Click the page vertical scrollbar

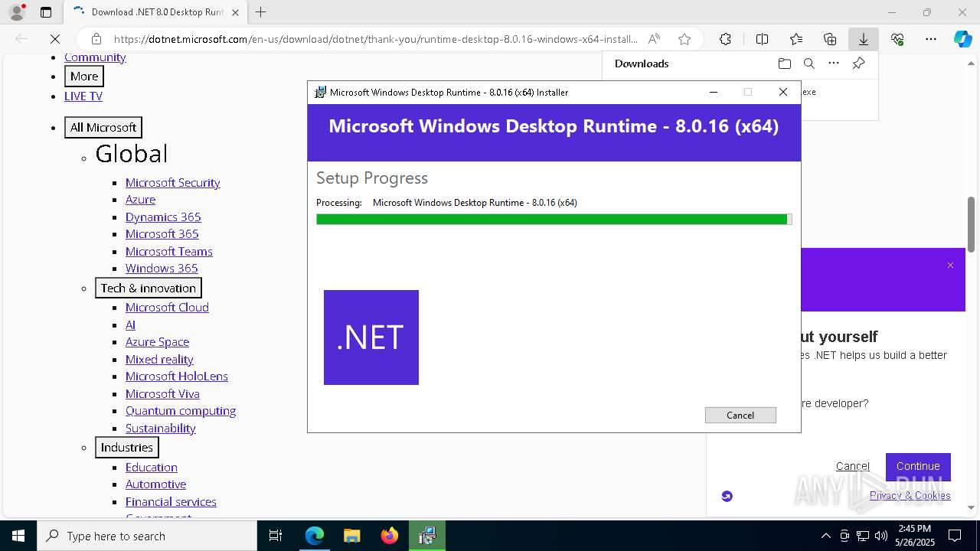coord(972,224)
